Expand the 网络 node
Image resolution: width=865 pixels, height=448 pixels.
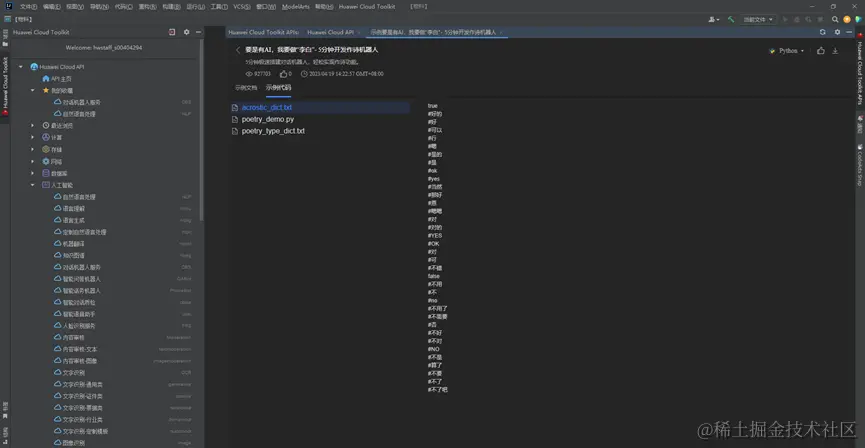(x=33, y=161)
